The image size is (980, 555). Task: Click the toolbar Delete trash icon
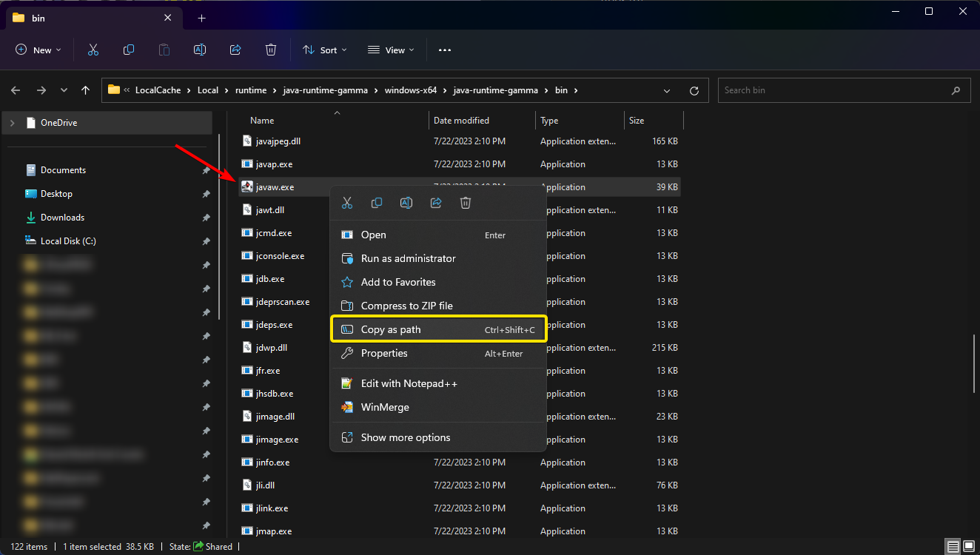pos(271,50)
